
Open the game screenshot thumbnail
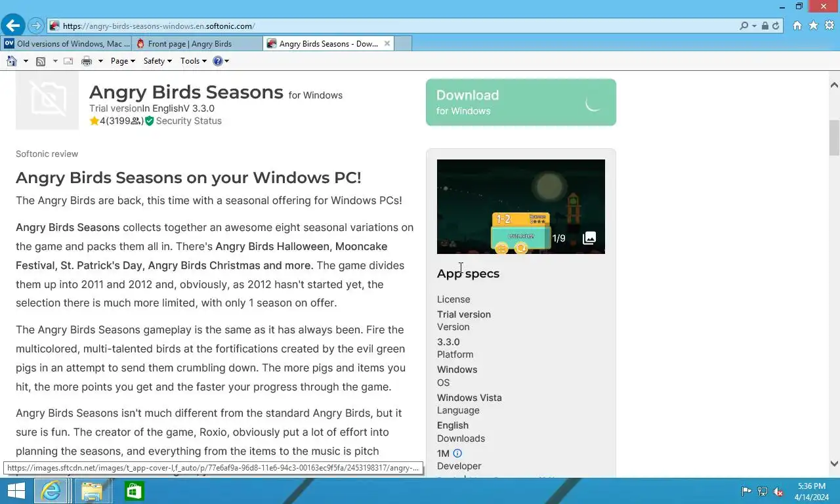click(521, 207)
